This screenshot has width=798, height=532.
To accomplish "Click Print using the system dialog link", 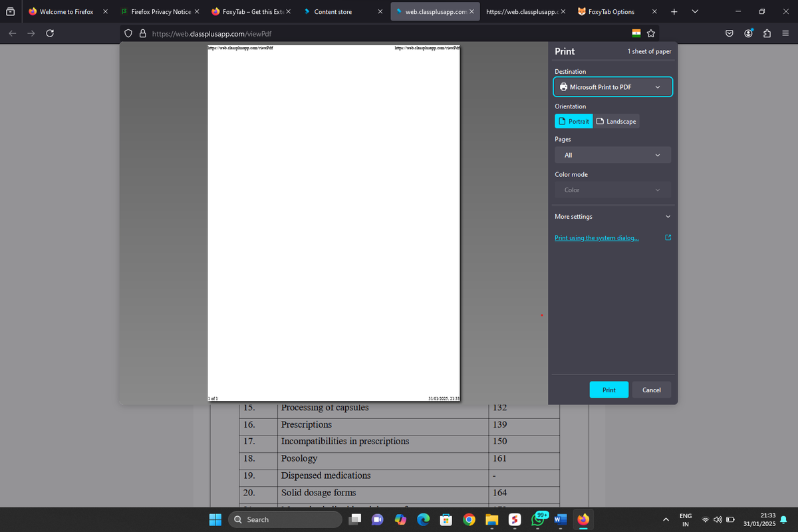I will click(597, 238).
